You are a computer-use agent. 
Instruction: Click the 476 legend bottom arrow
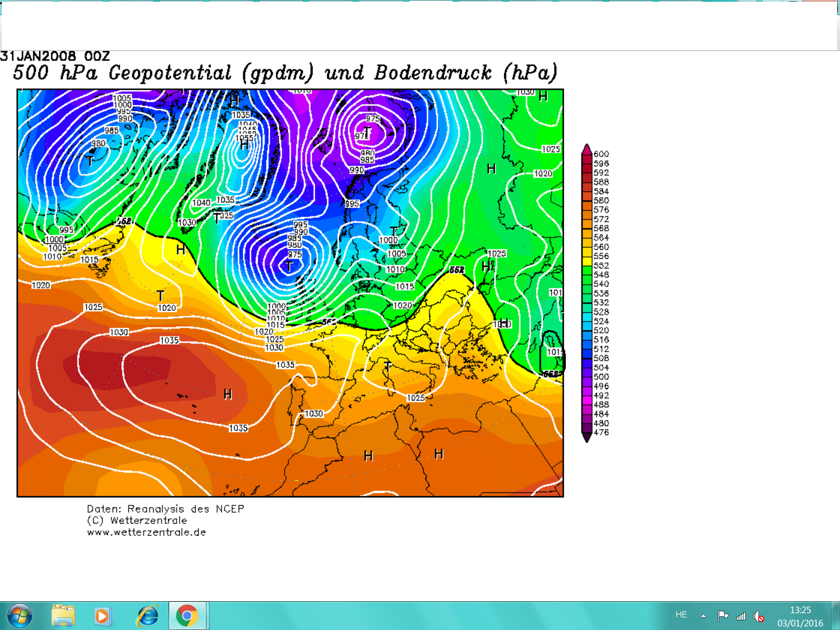(x=587, y=436)
